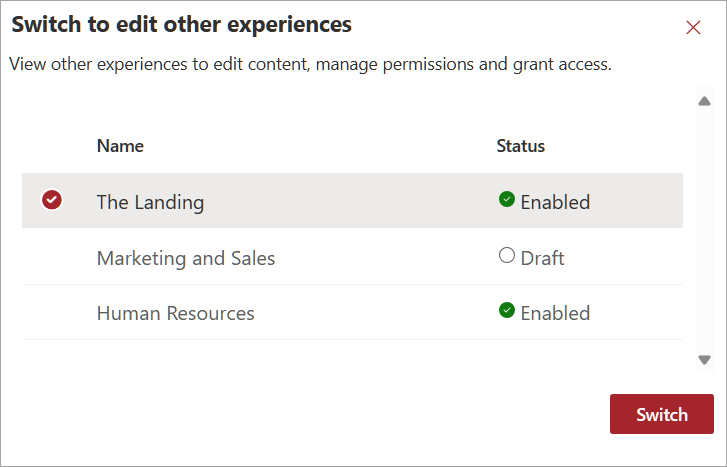
Task: Select the Human Resources experience
Action: [x=176, y=313]
